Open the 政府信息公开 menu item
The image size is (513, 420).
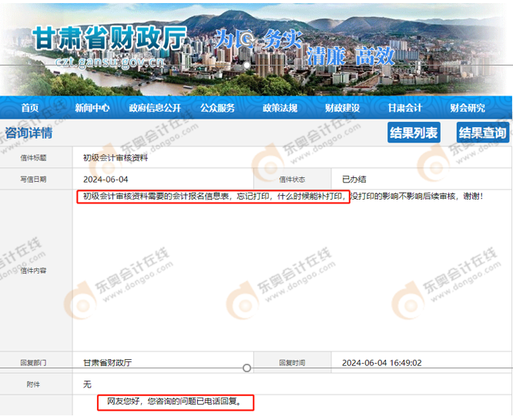coord(155,108)
